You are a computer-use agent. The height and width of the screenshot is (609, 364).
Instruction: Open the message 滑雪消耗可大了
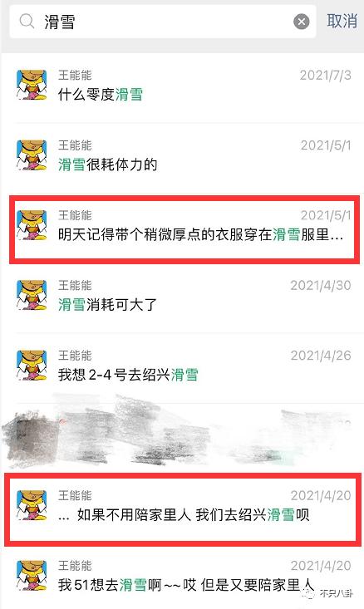point(184,297)
